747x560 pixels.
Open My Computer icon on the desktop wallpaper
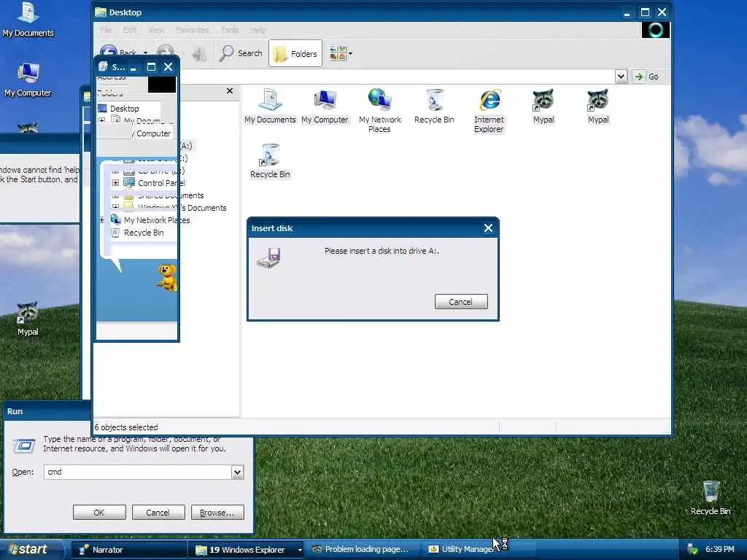click(x=28, y=79)
